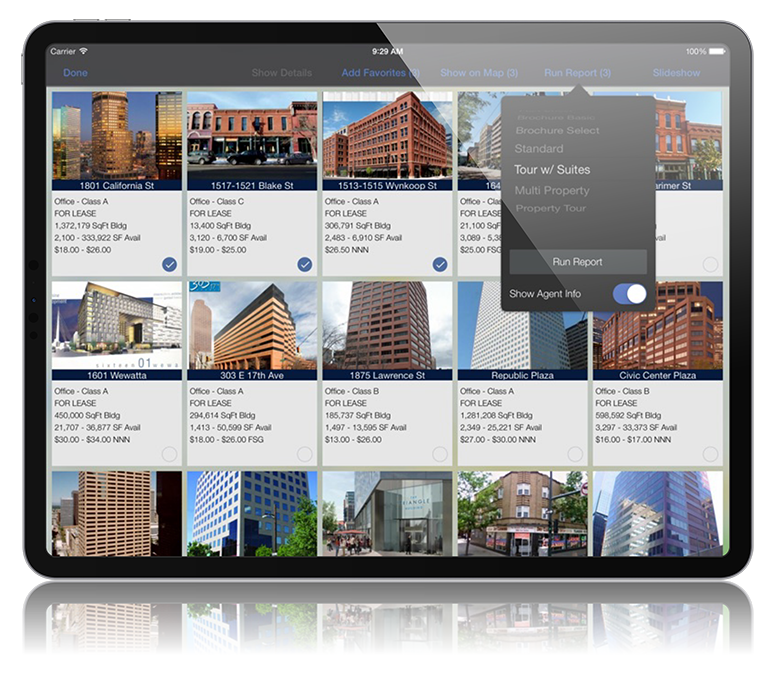Start the Slideshow from the toolbar
775x675 pixels.
[x=676, y=73]
